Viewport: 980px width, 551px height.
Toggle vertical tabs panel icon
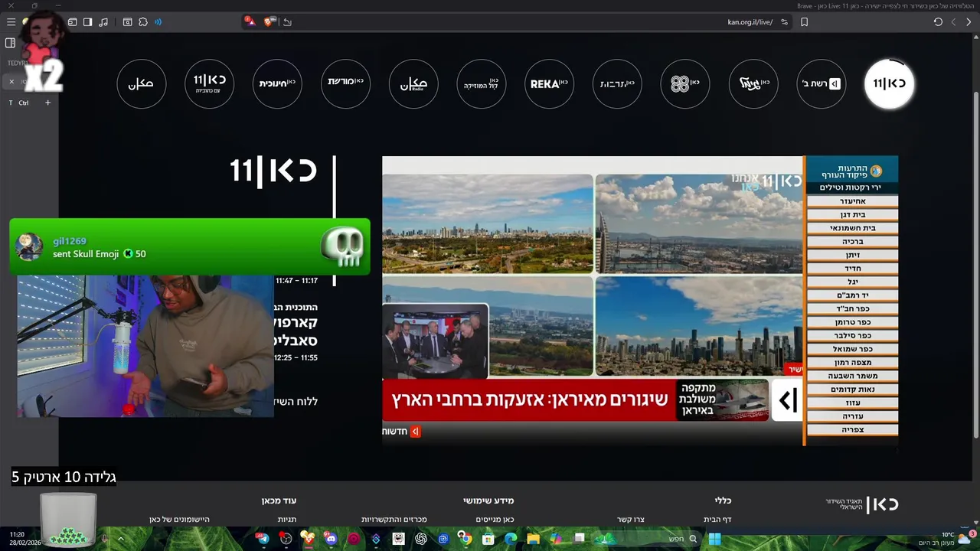coord(10,43)
